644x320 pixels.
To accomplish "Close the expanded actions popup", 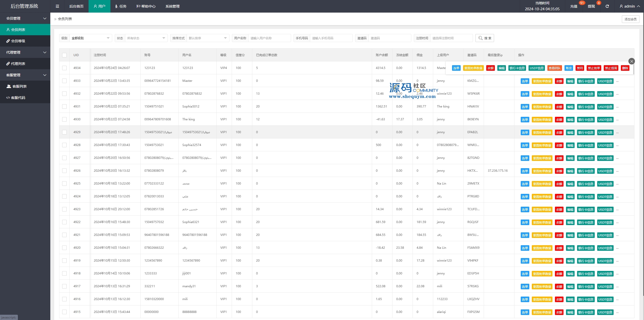I will point(631,61).
